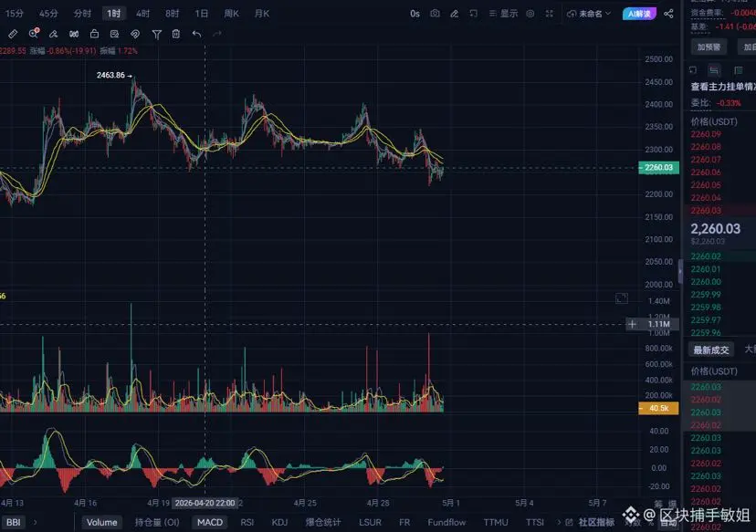756x532 pixels.
Task: Click the redo arrow icon
Action: click(217, 34)
